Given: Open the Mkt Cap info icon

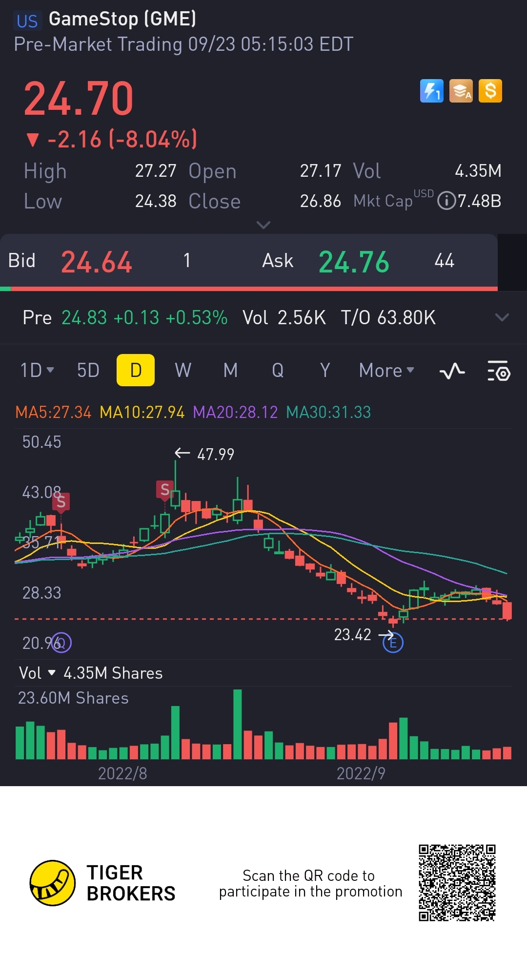Looking at the screenshot, I should click(446, 201).
